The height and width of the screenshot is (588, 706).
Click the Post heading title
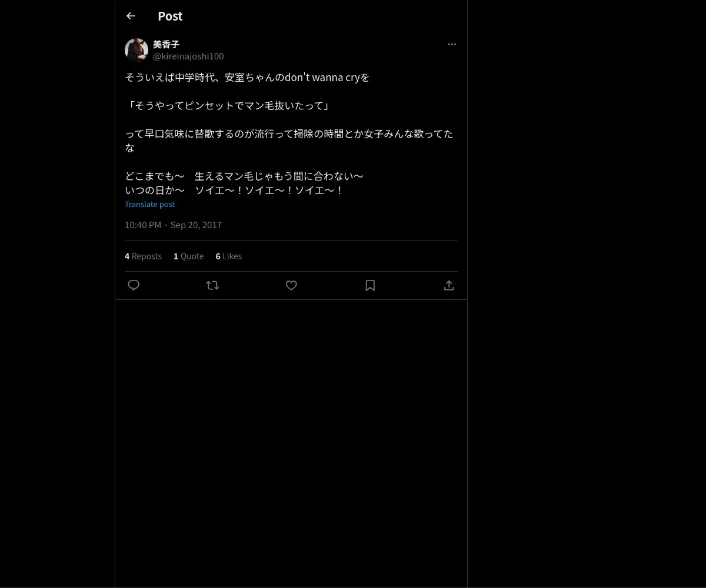point(170,16)
